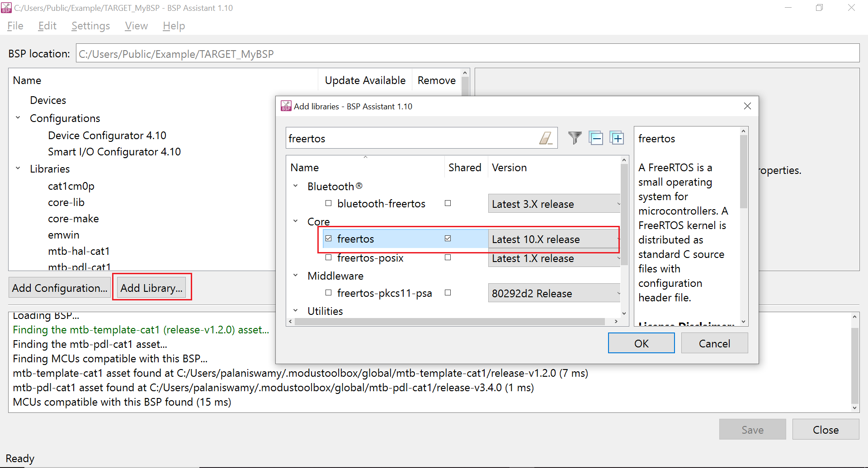Click the Remove column header
Screen dimensions: 868x468
436,80
